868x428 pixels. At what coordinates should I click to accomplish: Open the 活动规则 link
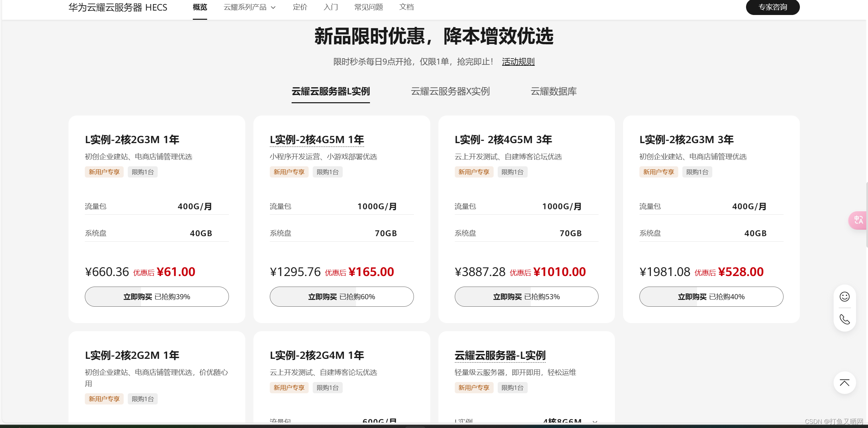[518, 62]
